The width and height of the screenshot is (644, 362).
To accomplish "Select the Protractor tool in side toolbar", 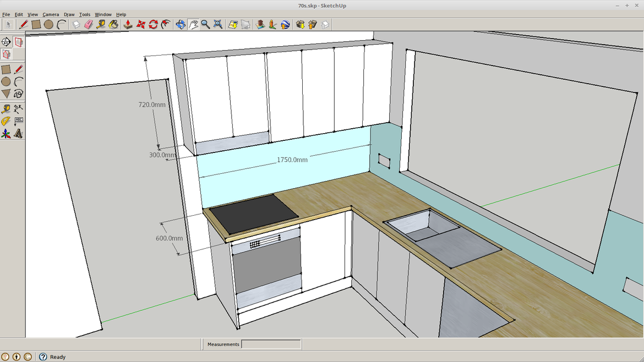I will (6, 121).
